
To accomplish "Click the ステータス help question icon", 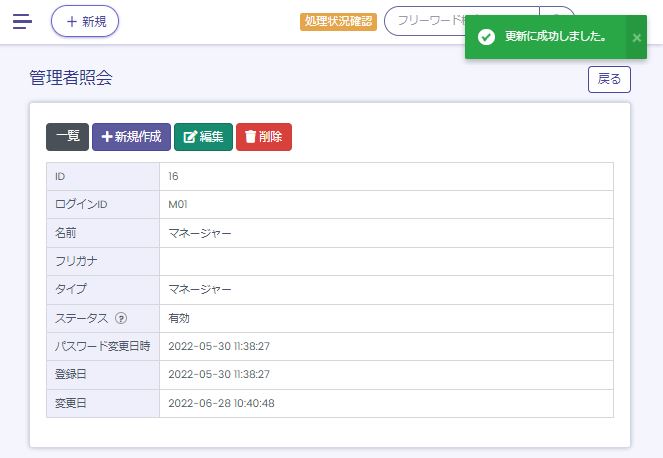I will (121, 319).
